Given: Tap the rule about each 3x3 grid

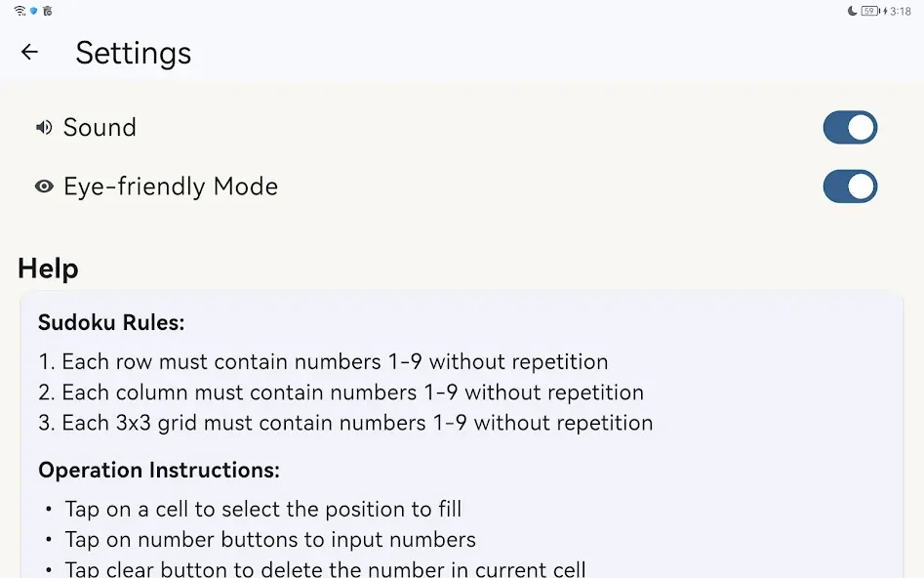Looking at the screenshot, I should point(346,423).
